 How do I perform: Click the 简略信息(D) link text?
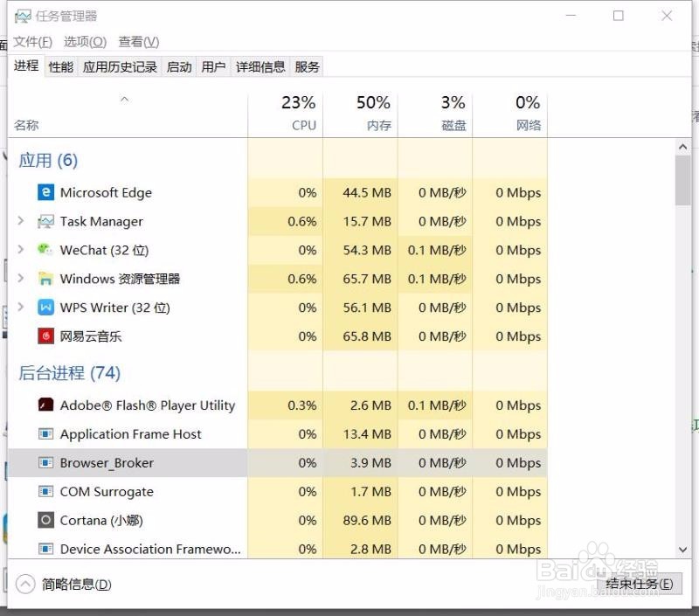coord(77,585)
